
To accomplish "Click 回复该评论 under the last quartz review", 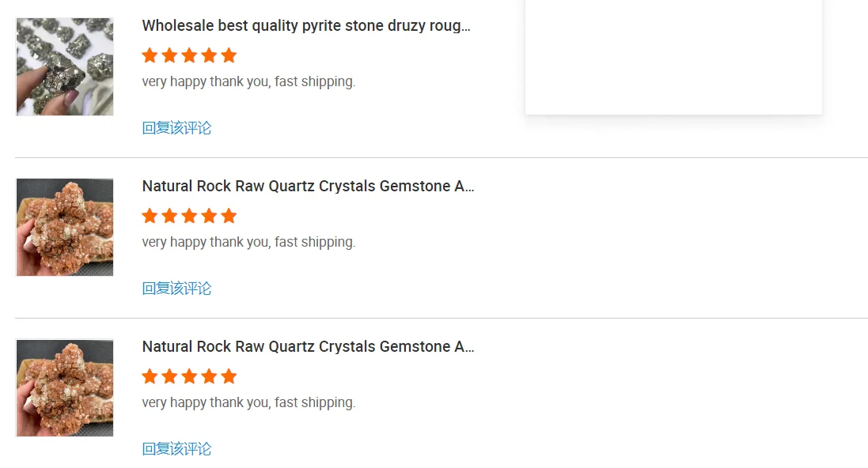I will coord(176,449).
